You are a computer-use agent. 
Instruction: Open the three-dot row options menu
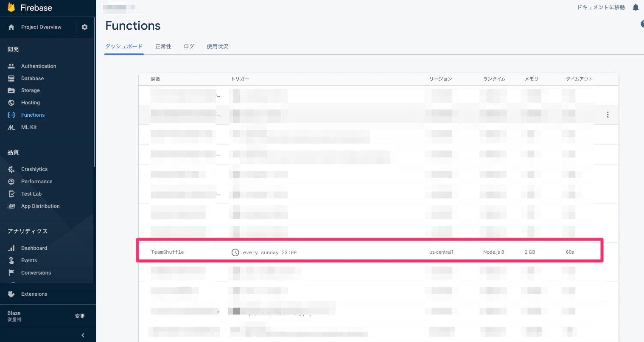[x=608, y=115]
